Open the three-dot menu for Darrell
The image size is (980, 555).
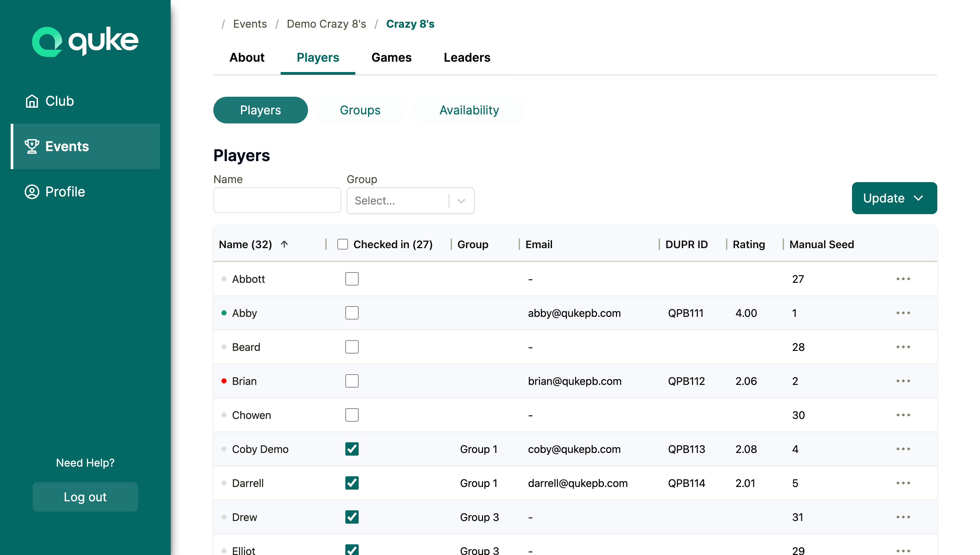[903, 483]
